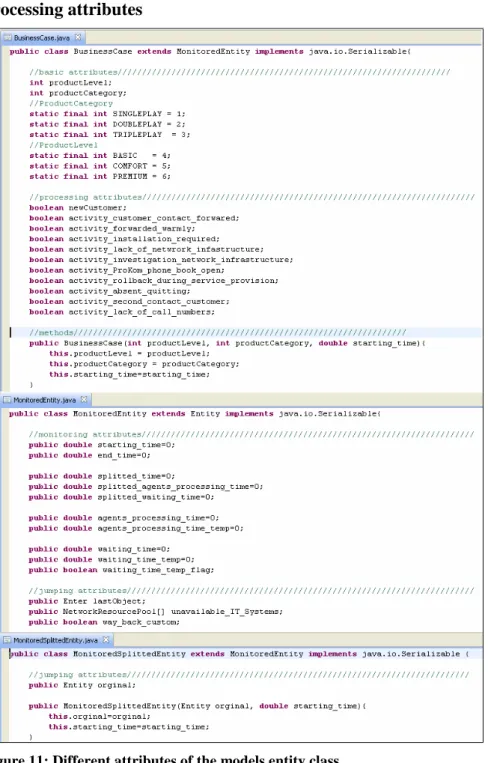The image size is (488, 763).
Task: Click the 'this.orginal=orginal;' line
Action: pyautogui.click(x=99, y=717)
